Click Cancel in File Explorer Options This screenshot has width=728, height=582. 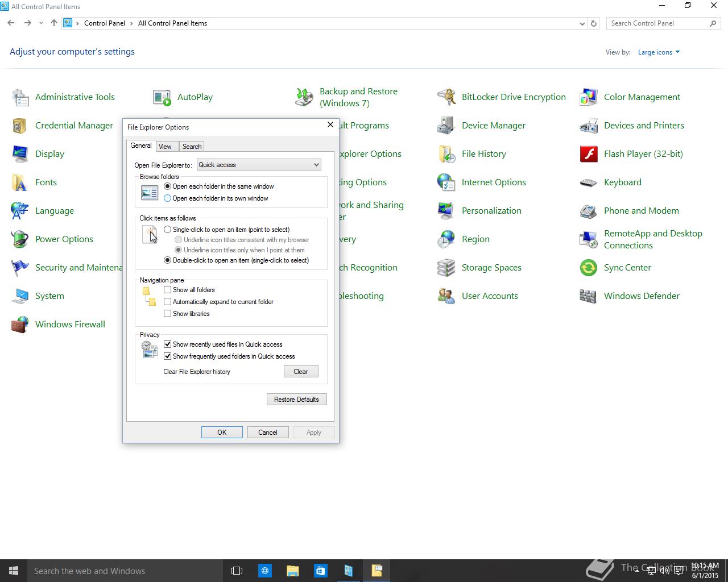coord(267,433)
